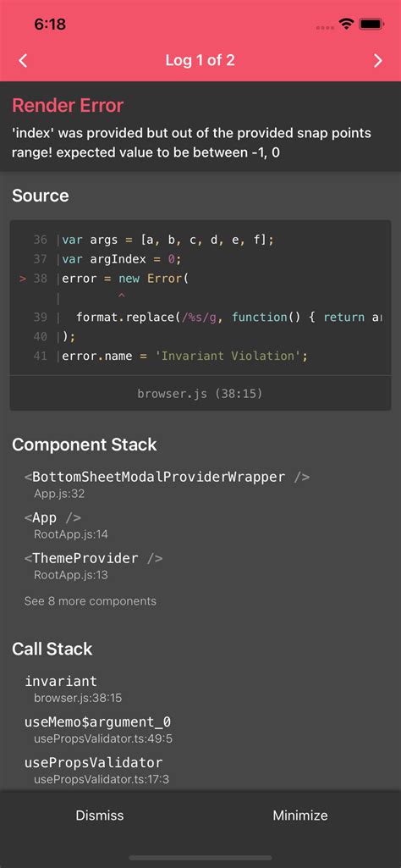Tap the Render Error heading
The width and height of the screenshot is (401, 868).
click(x=68, y=105)
